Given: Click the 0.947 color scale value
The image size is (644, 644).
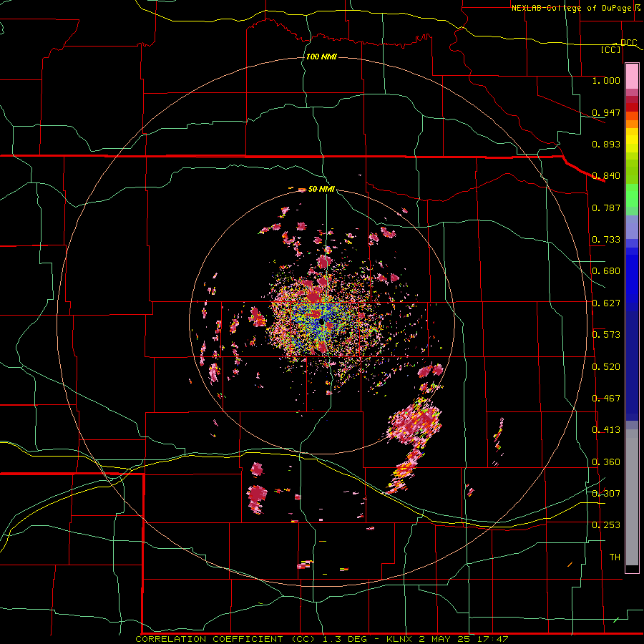Looking at the screenshot, I should [x=606, y=112].
